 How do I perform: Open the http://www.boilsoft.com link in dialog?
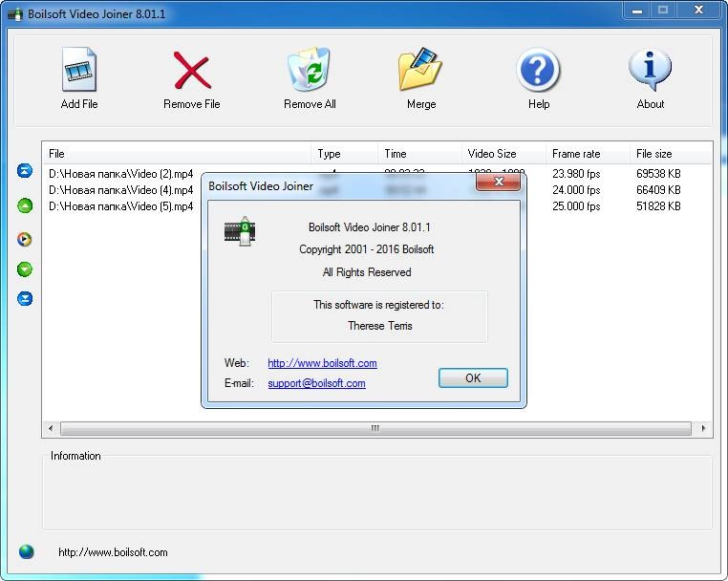pos(322,363)
